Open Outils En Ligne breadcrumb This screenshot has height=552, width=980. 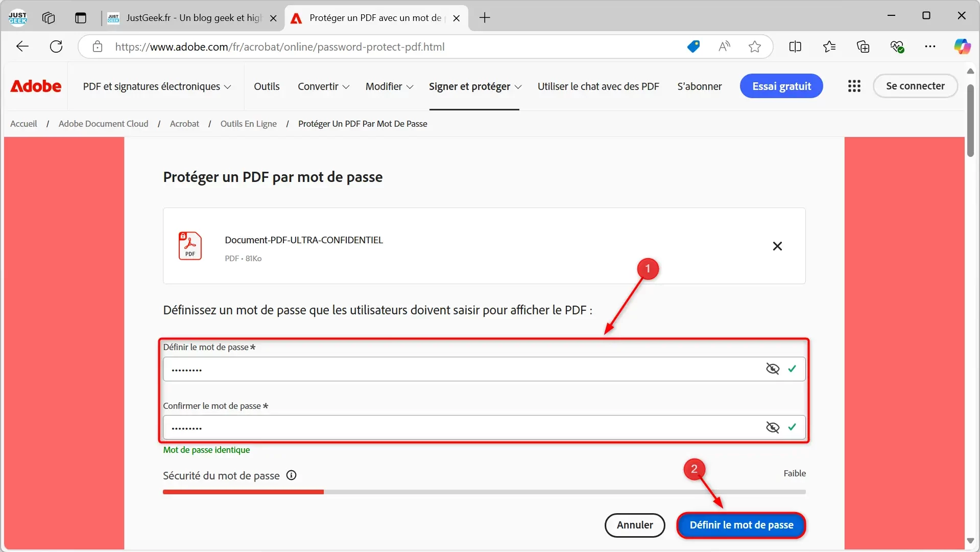click(x=249, y=124)
